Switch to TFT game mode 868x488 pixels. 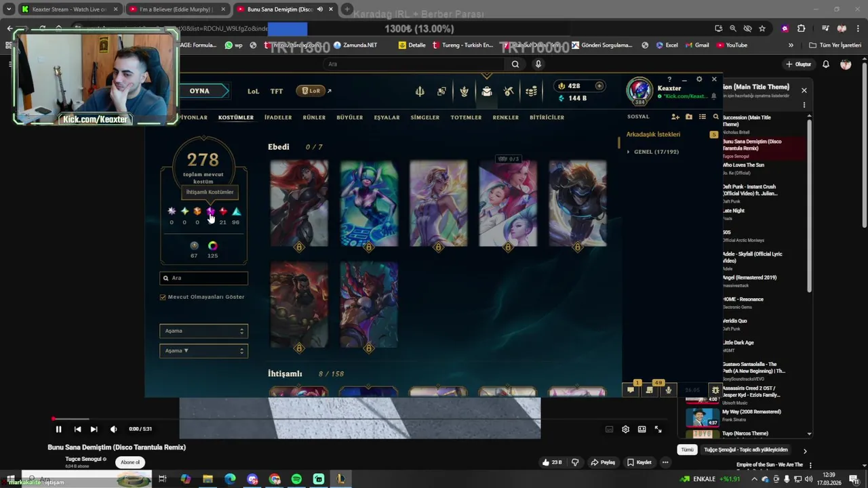click(277, 91)
